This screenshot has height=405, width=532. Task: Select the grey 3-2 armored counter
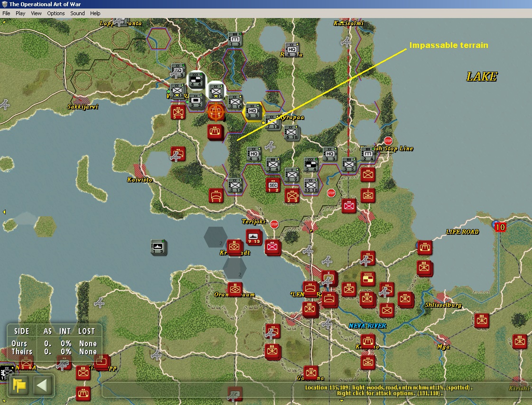(x=196, y=101)
